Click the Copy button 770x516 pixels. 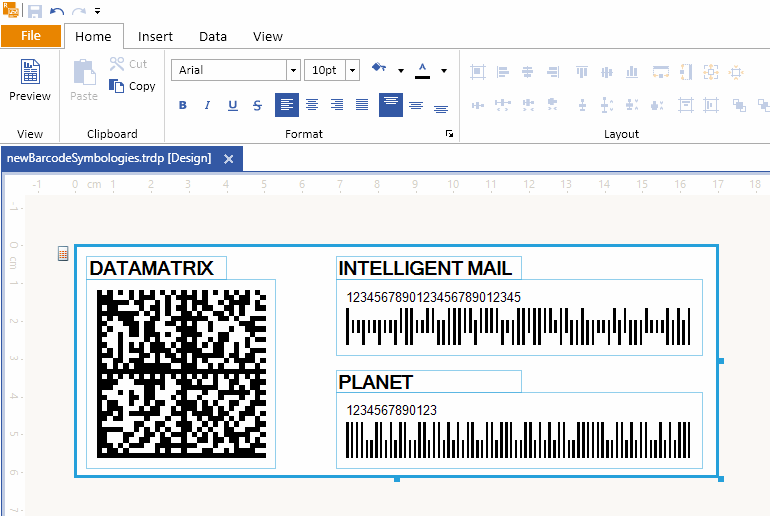click(x=132, y=86)
